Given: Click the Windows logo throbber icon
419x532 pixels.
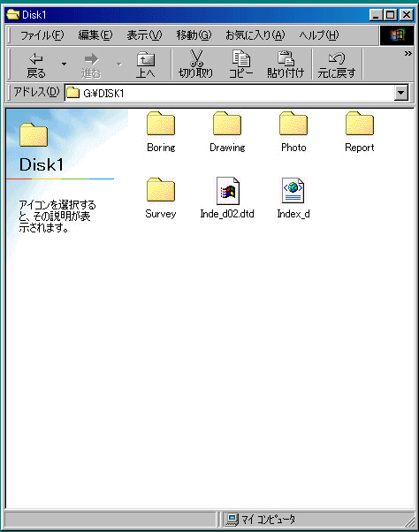Looking at the screenshot, I should click(x=397, y=35).
